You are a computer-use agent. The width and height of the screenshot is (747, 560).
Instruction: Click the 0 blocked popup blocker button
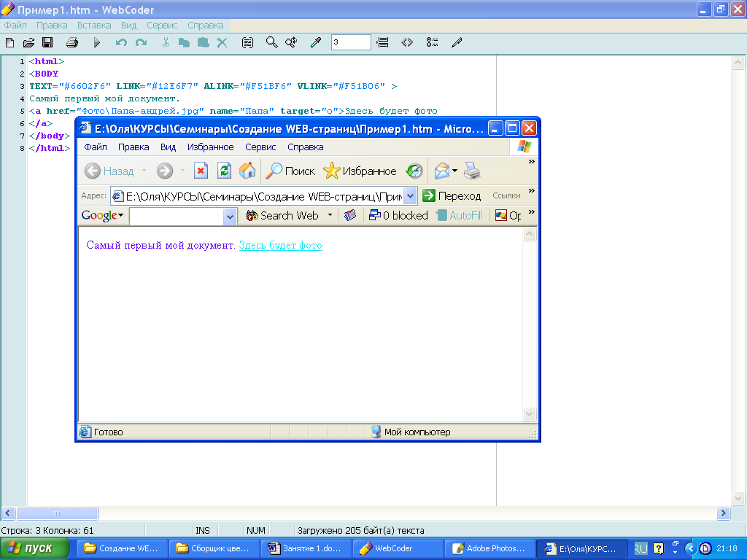click(x=399, y=215)
